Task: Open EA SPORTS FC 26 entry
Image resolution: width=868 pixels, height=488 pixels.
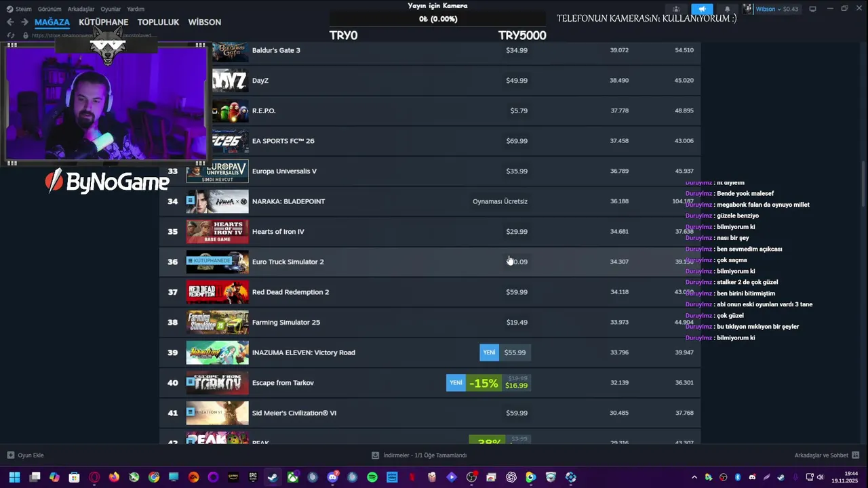Action: pyautogui.click(x=429, y=141)
